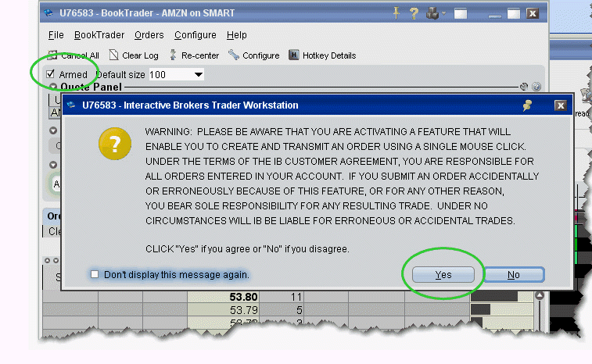Click the Yes button in the warning dialog
Viewport: 592px width, 364px height.
tap(443, 275)
